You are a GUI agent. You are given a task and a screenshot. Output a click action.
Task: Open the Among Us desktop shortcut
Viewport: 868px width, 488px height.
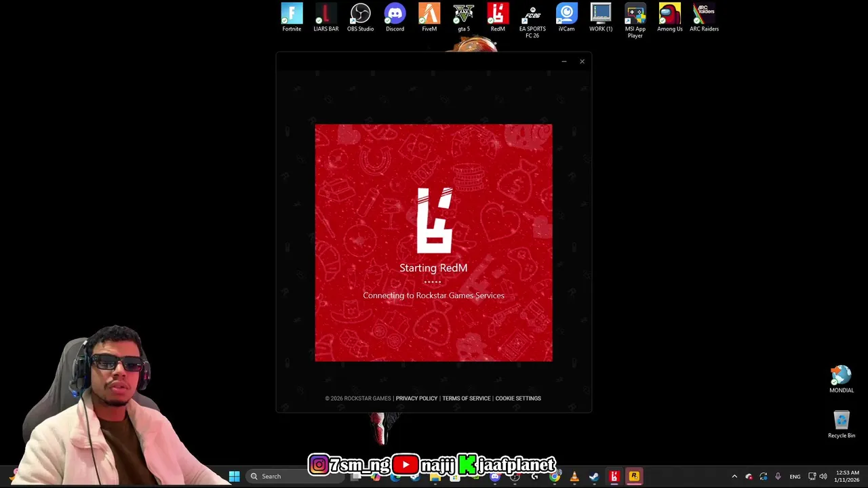(x=670, y=18)
